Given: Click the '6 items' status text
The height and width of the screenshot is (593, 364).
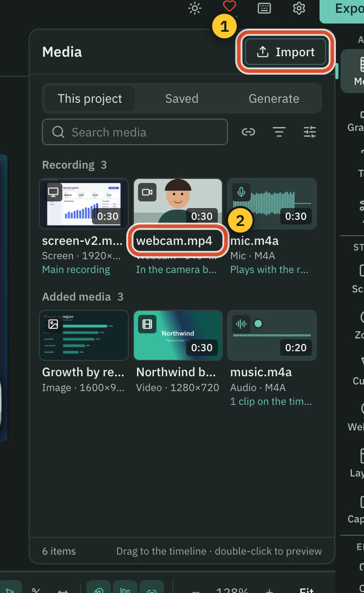Looking at the screenshot, I should coord(59,552).
